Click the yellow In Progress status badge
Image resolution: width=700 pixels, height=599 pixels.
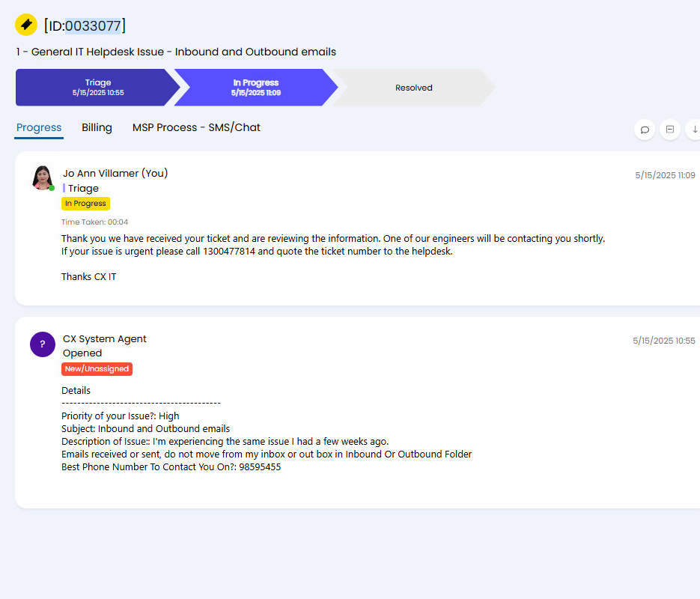pyautogui.click(x=85, y=204)
